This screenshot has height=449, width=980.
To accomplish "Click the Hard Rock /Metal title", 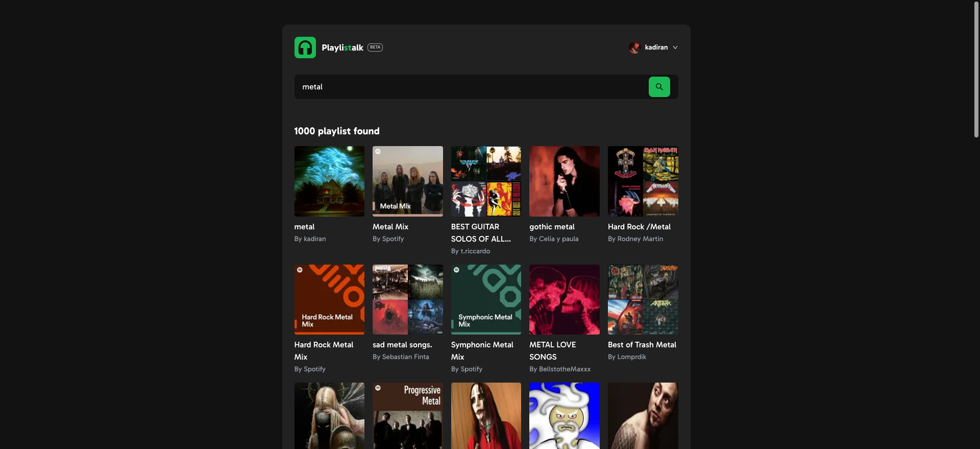I will coord(639,227).
